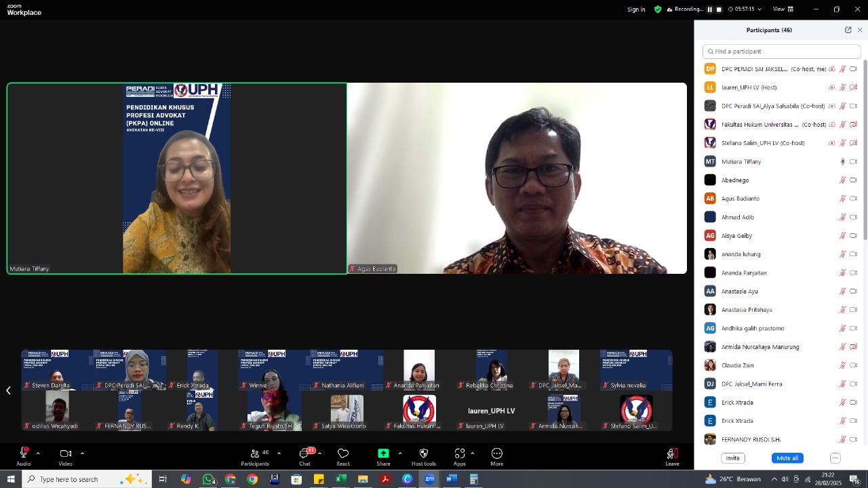Click the Invite button
The width and height of the screenshot is (868, 488).
(733, 458)
